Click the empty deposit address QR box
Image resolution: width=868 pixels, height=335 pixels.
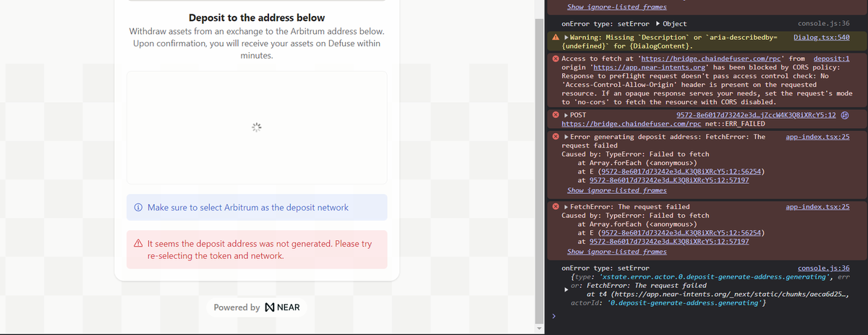click(x=257, y=127)
